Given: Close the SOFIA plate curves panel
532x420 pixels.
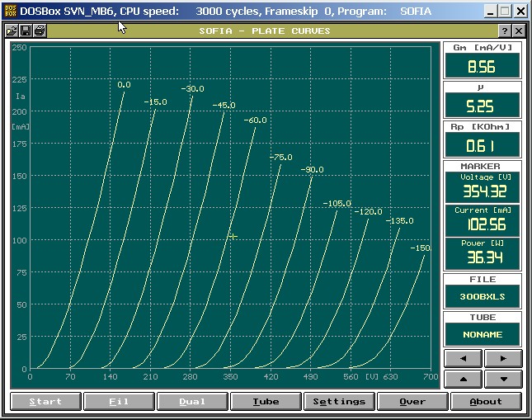Looking at the screenshot, I should click(x=519, y=31).
